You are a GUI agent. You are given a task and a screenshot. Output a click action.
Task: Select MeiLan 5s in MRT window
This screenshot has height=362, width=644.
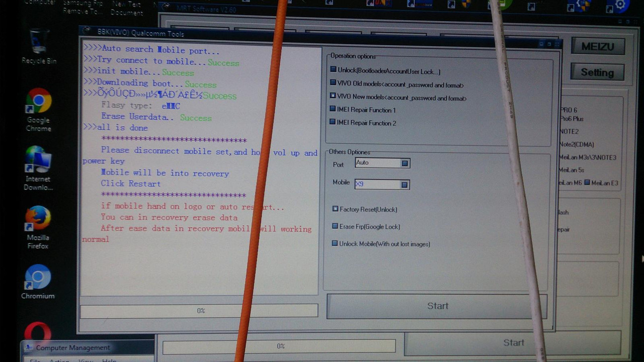click(572, 170)
